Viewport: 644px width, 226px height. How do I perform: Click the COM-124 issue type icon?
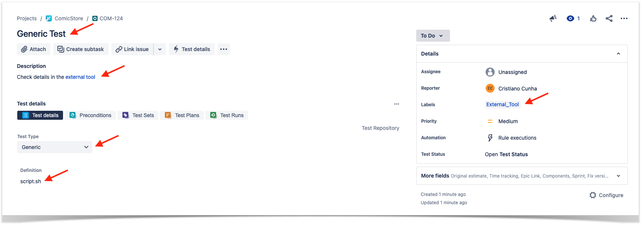pyautogui.click(x=95, y=18)
